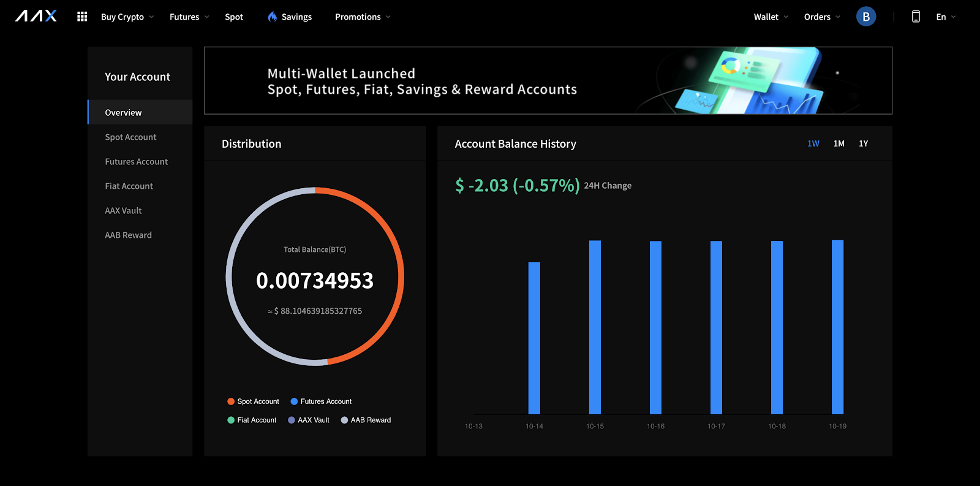The width and height of the screenshot is (980, 486).
Task: Click the gray AAB Reward donut segment
Action: click(230, 276)
